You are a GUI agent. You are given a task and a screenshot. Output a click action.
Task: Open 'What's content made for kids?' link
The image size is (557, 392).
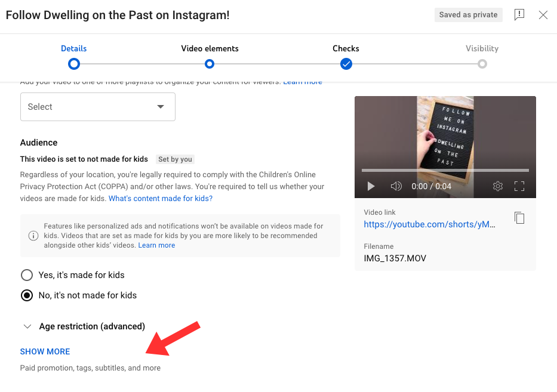(x=161, y=199)
